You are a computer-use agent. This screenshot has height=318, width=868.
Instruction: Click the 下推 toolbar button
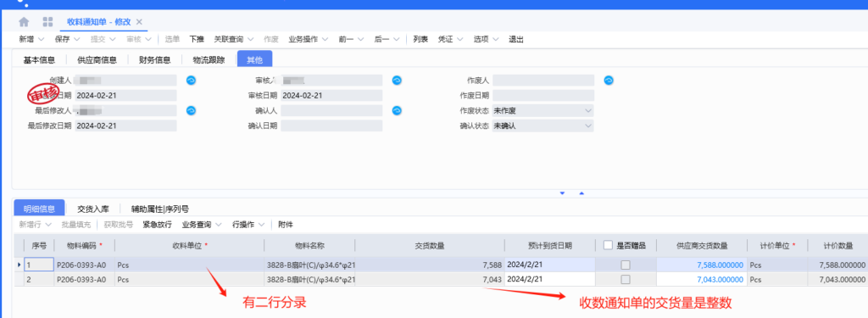point(197,39)
